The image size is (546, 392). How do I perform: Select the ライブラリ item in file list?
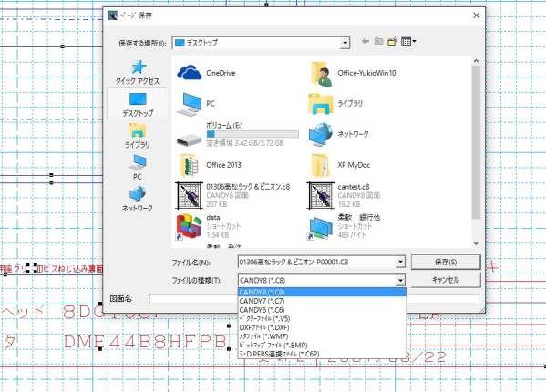335,104
